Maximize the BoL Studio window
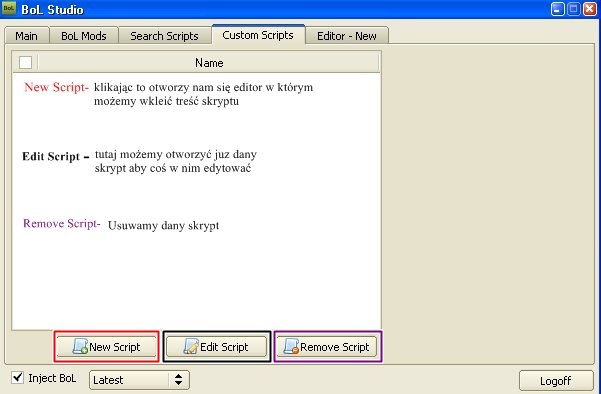The image size is (601, 394). 574,9
